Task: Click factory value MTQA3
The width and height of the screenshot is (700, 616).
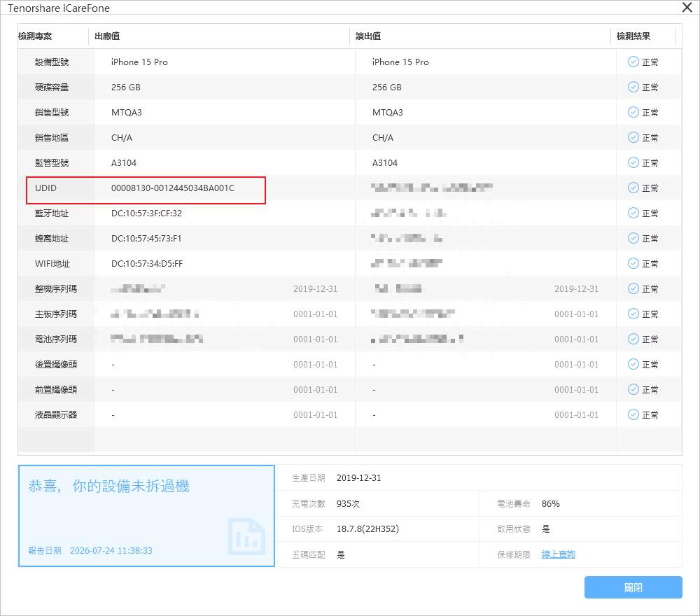Action: 126,113
